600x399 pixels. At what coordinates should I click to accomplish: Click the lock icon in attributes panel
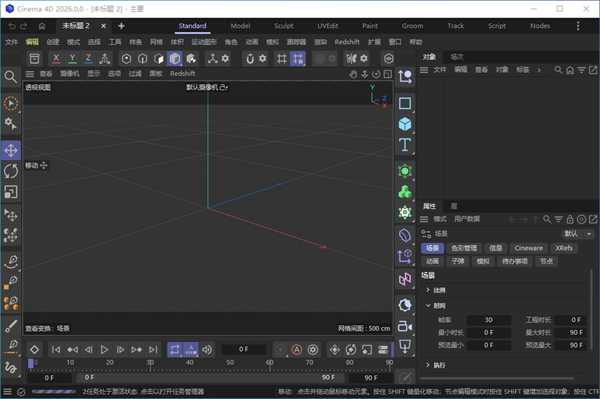point(570,219)
